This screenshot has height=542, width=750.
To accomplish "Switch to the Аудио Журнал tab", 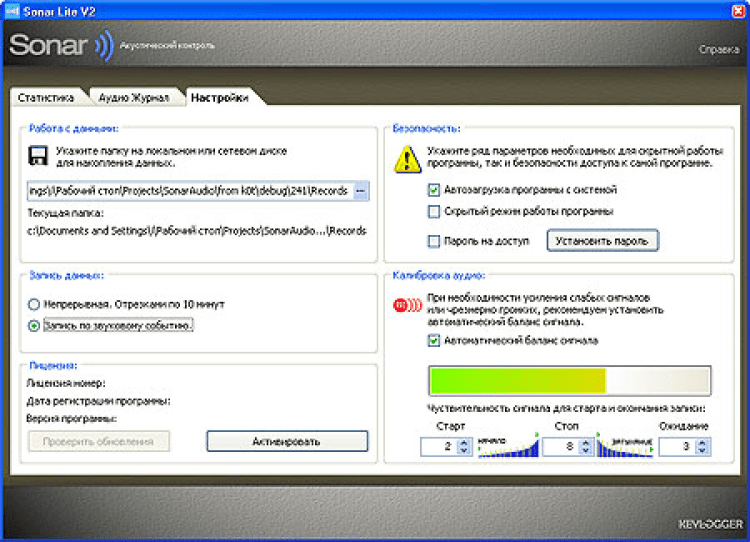I will coord(134,98).
